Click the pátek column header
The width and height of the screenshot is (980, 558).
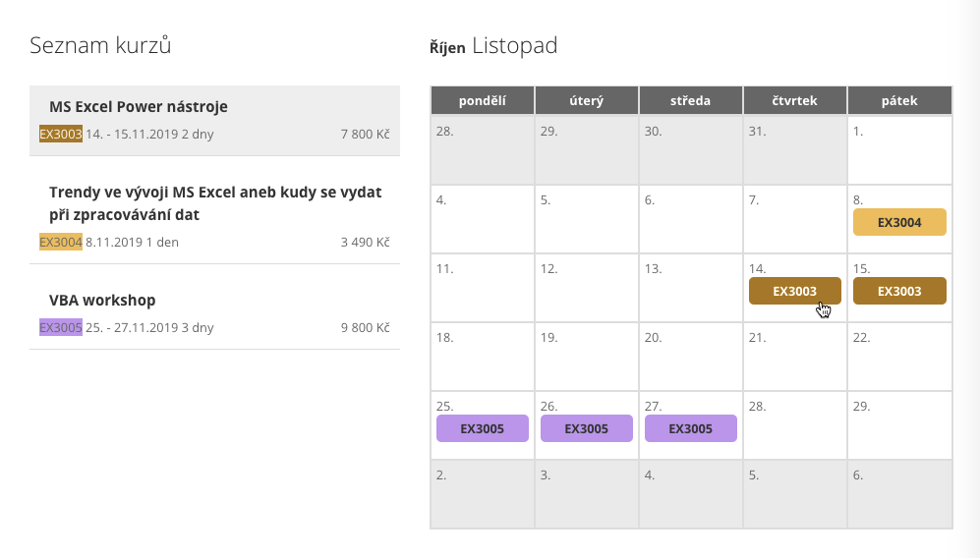[899, 100]
